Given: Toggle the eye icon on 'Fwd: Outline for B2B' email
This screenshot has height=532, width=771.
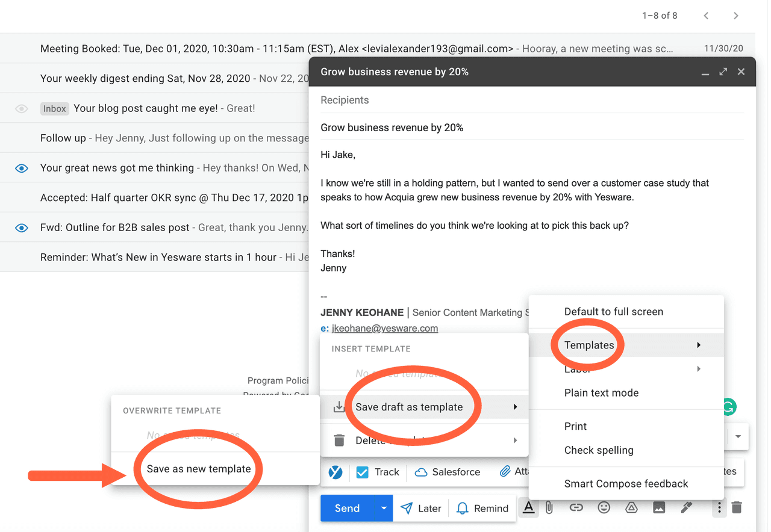Looking at the screenshot, I should 22,227.
